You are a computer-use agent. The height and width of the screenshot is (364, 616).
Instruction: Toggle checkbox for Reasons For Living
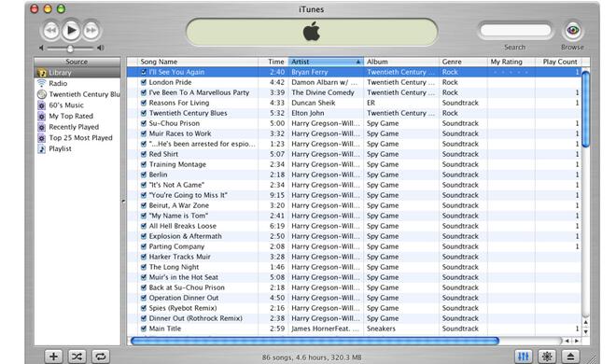[144, 103]
